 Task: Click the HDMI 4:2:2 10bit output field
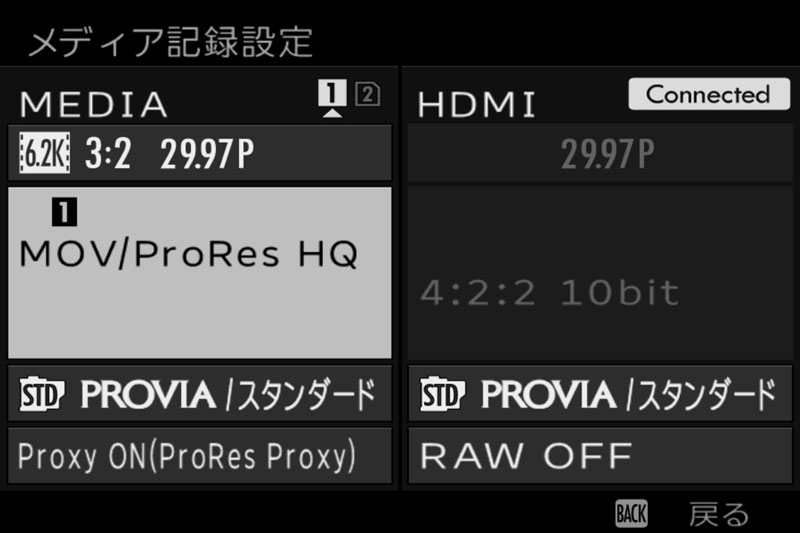(600, 273)
